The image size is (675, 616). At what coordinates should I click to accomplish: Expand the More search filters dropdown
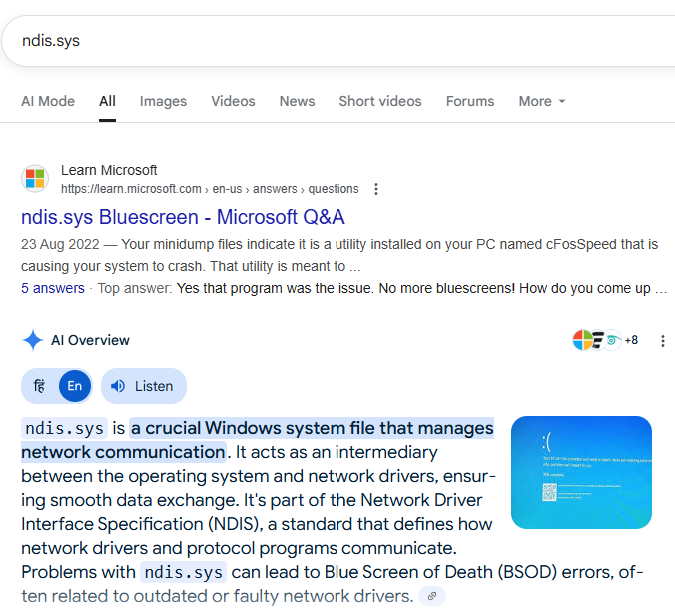tap(542, 101)
